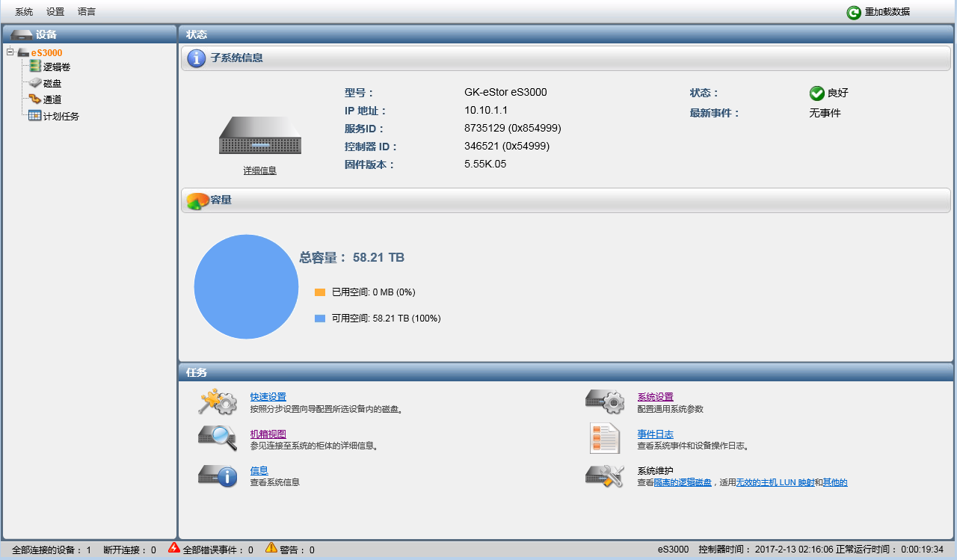957x560 pixels.
Task: Click the red error events icon
Action: coord(174,548)
